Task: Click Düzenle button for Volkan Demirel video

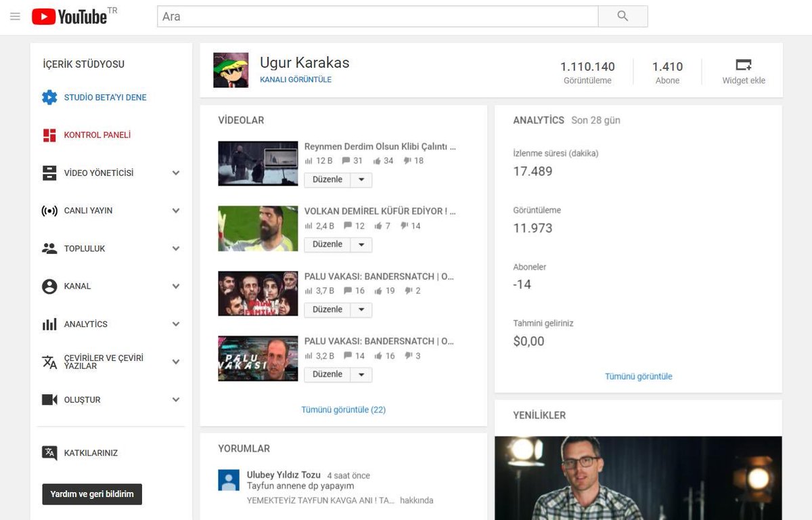Action: [328, 244]
